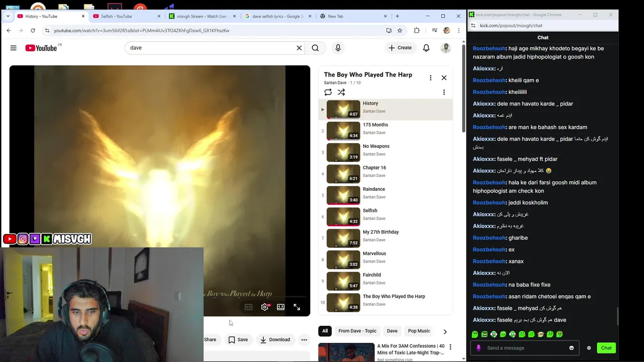The width and height of the screenshot is (644, 362).
Task: Play Fairchild from the playlist
Action: [x=386, y=281]
